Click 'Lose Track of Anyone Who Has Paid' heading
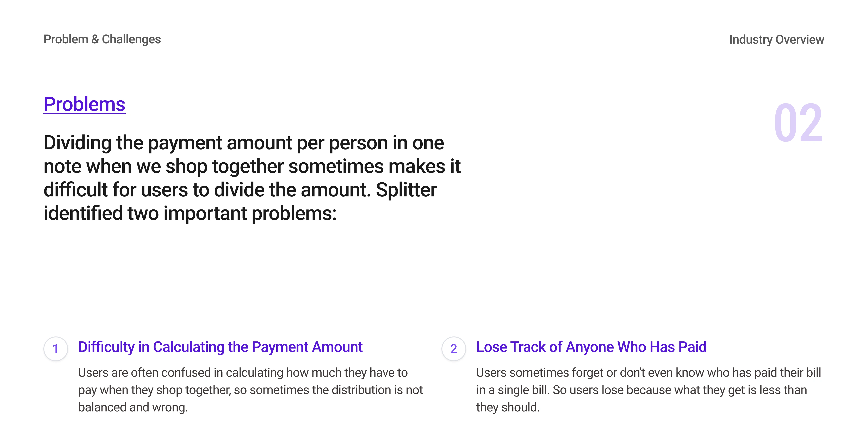 591,347
